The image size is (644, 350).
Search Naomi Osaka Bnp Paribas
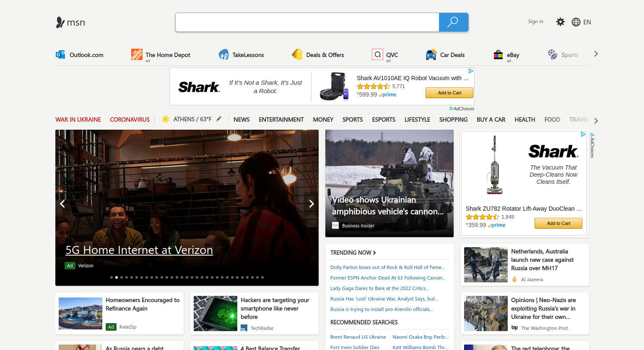click(421, 337)
